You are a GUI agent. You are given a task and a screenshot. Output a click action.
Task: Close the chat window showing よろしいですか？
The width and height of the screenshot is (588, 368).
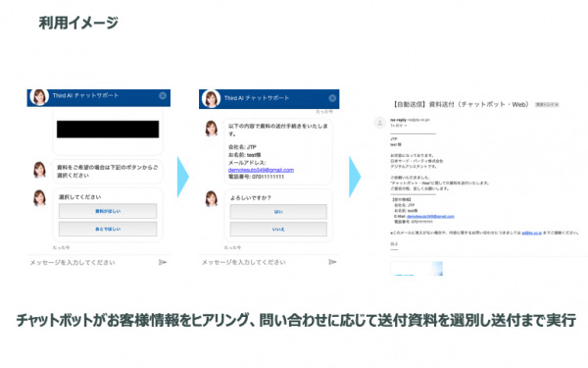332,98
